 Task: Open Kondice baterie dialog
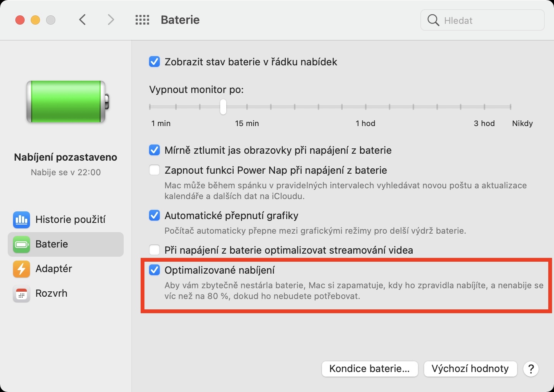(x=370, y=369)
